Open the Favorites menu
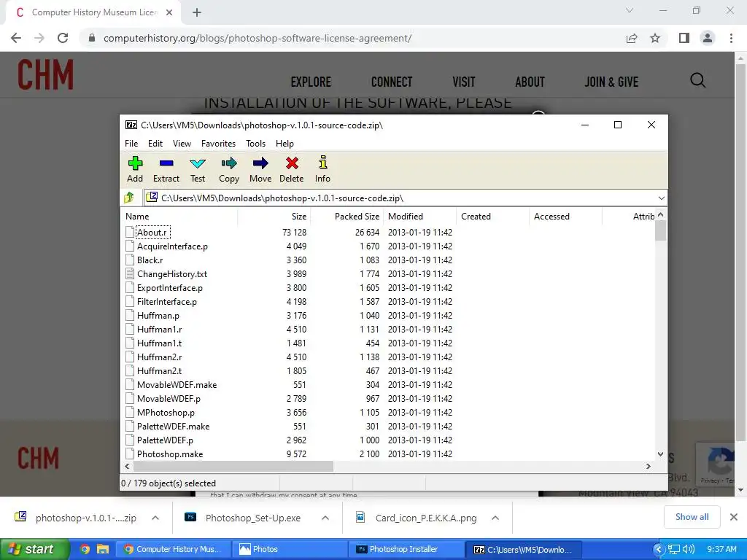Screen dimensions: 747x560 (218, 144)
